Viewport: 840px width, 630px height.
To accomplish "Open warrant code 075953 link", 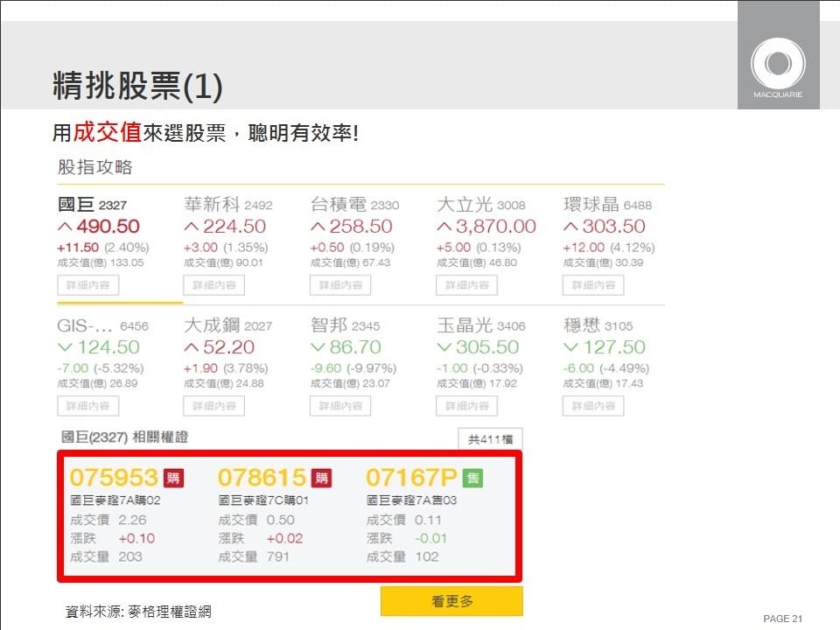I will pyautogui.click(x=113, y=478).
